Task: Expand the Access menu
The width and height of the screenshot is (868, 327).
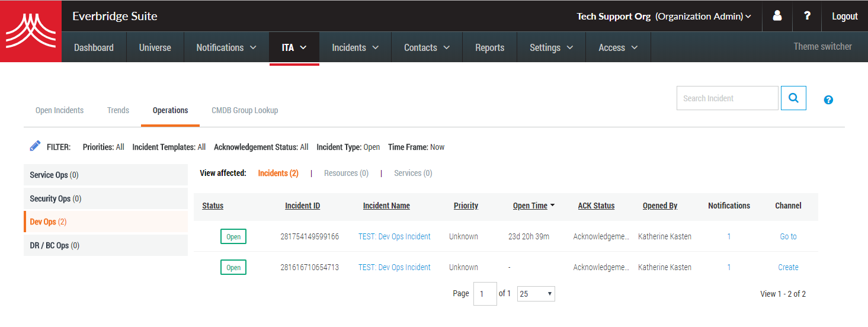Action: (618, 47)
